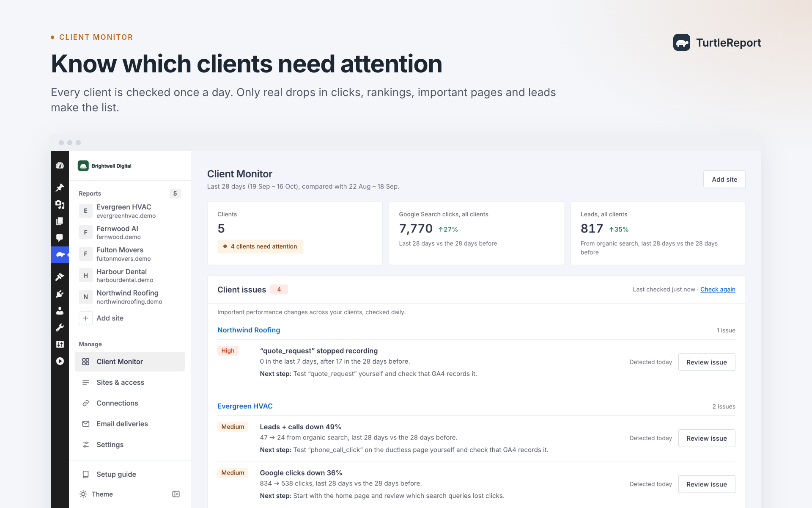Select Client Monitor in Manage menu
Viewport: 812px width, 508px height.
130,362
